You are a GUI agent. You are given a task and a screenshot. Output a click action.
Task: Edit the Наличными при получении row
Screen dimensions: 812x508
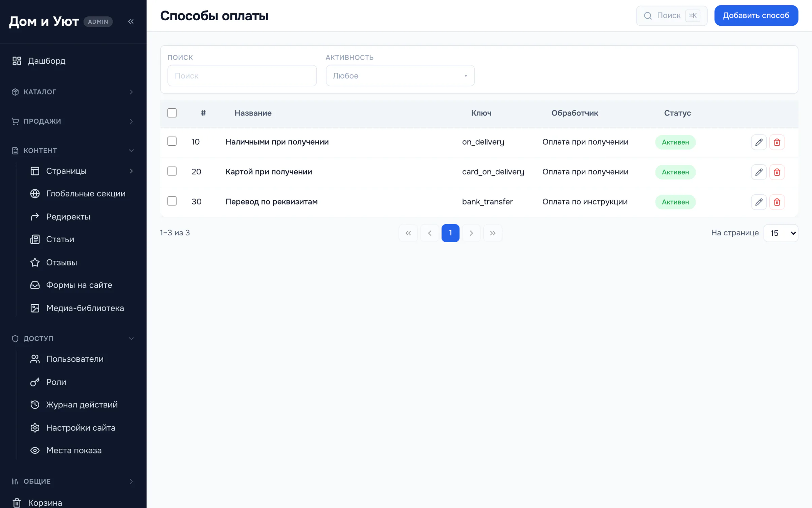click(759, 142)
